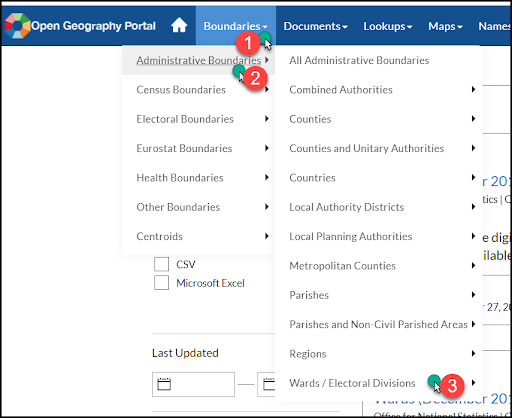Image resolution: width=512 pixels, height=418 pixels.
Task: Open the Maps dropdown menu
Action: [x=445, y=26]
